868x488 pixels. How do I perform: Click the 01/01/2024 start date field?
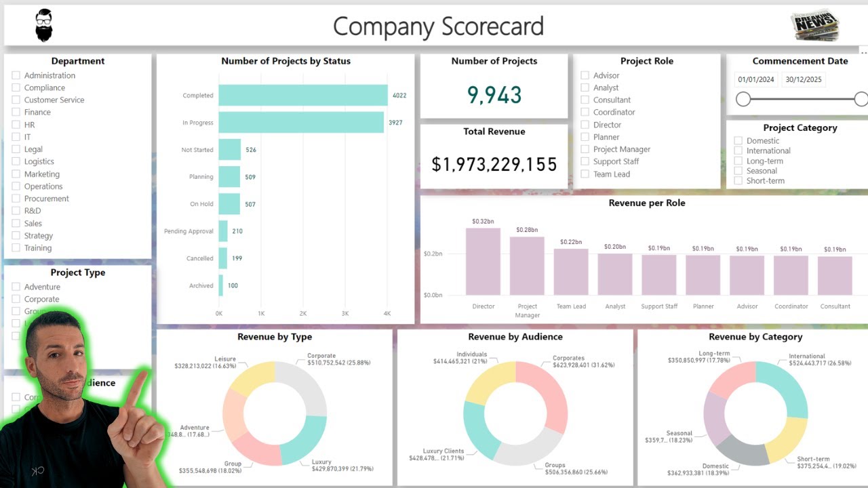coord(756,79)
